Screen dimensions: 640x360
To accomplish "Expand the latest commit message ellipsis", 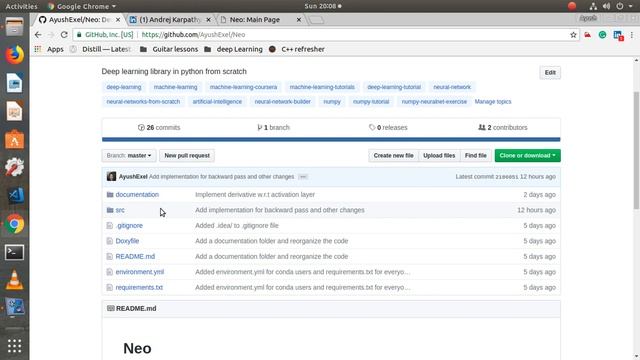I will point(303,177).
